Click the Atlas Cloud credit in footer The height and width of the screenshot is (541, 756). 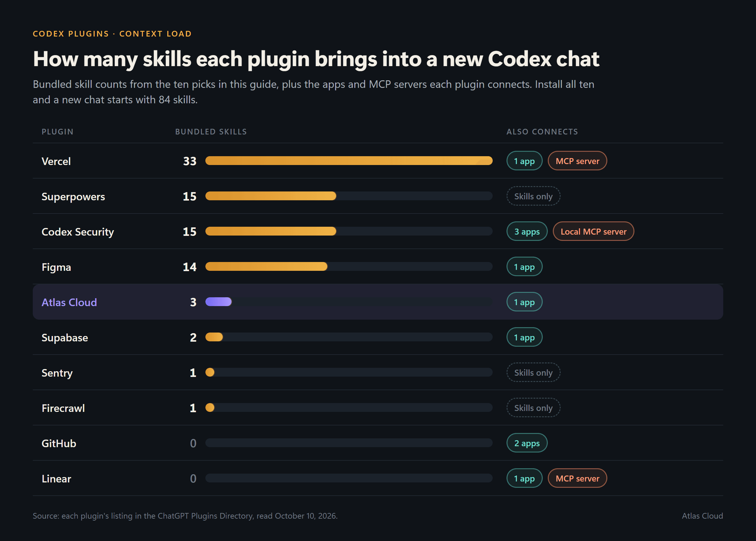(x=702, y=516)
